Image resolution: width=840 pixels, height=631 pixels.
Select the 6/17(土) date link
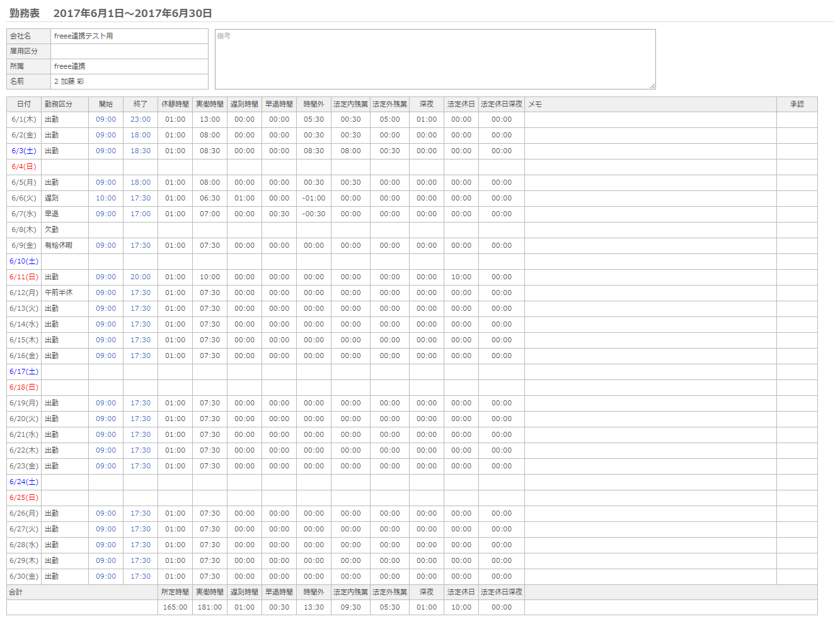tap(24, 371)
